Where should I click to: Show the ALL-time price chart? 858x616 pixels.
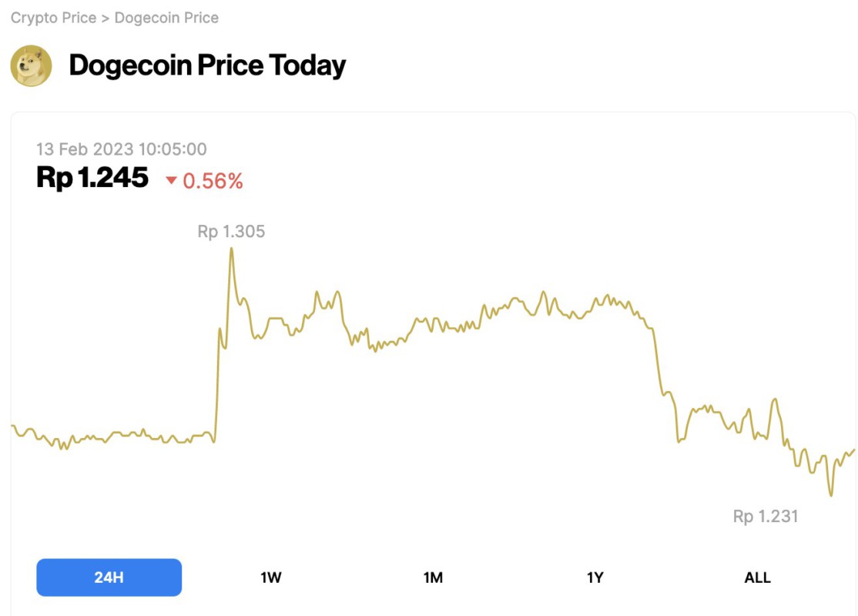[759, 577]
